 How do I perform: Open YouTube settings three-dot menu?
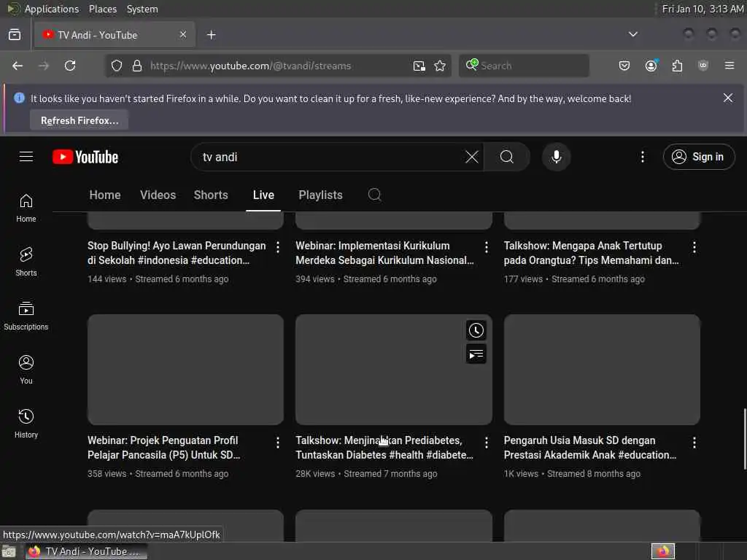(642, 157)
